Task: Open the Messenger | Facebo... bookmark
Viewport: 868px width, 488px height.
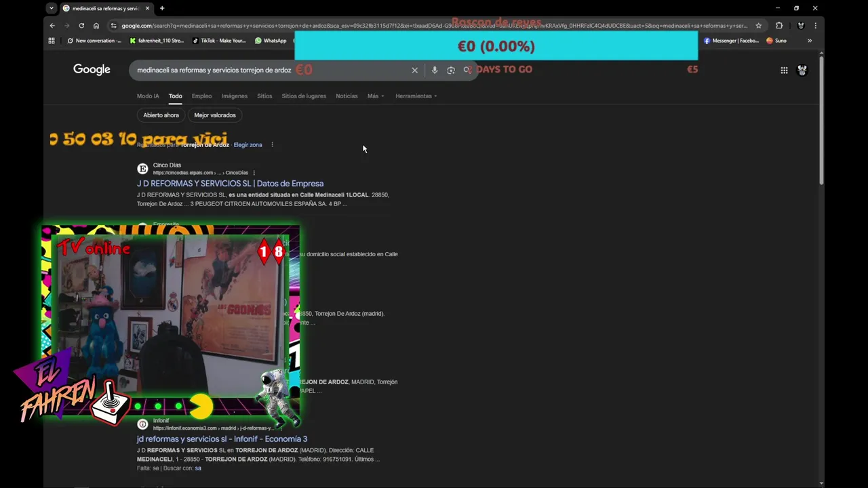Action: tap(731, 41)
